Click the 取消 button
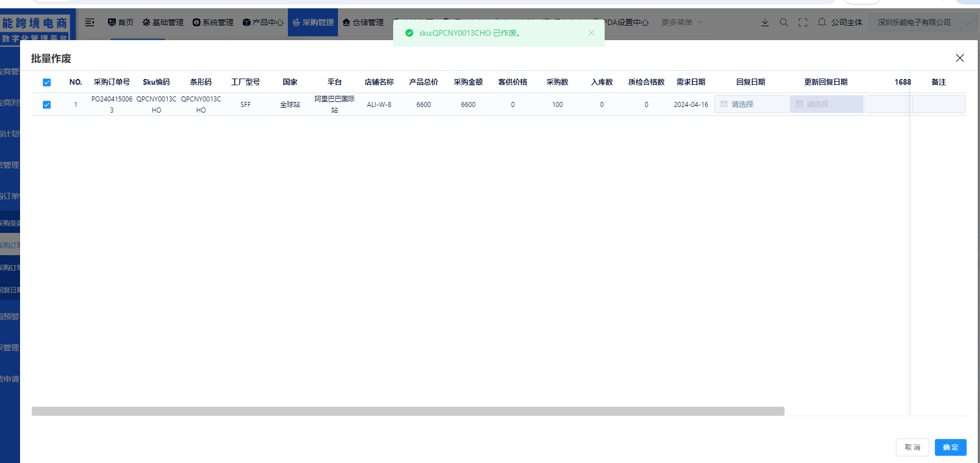Viewport: 980px width, 463px height. [x=913, y=447]
